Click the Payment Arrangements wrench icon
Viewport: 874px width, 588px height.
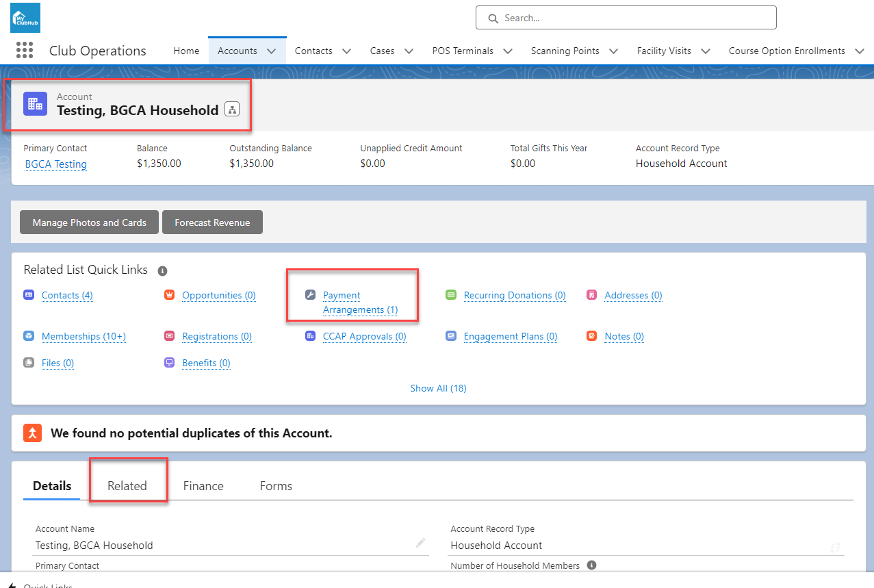pos(310,295)
